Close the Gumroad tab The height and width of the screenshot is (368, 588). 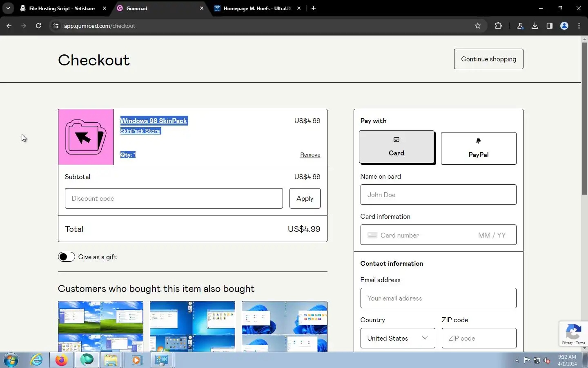click(202, 8)
